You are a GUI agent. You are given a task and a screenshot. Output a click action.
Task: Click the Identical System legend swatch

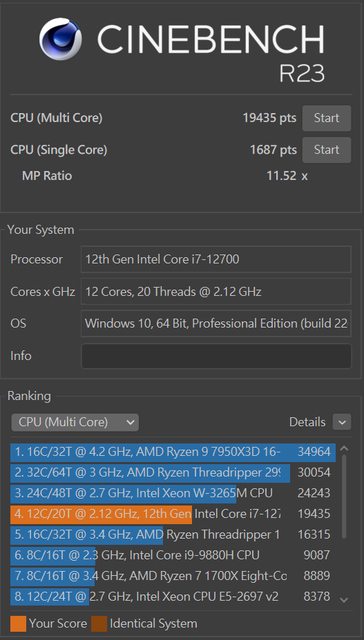point(99,624)
